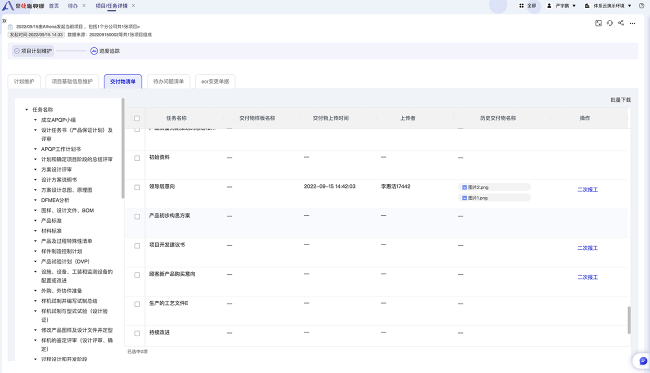
Task: Click the share icon in page header
Action: pyautogui.click(x=621, y=23)
